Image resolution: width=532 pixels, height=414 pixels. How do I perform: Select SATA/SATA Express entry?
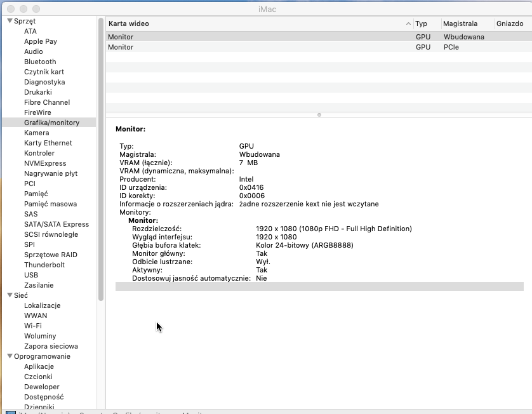(x=57, y=225)
